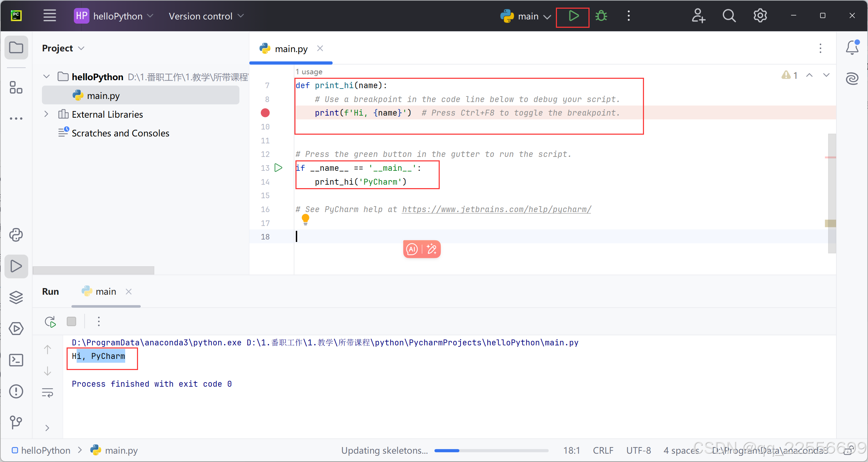Rerun main using the rerun icon
868x462 pixels.
coord(50,322)
